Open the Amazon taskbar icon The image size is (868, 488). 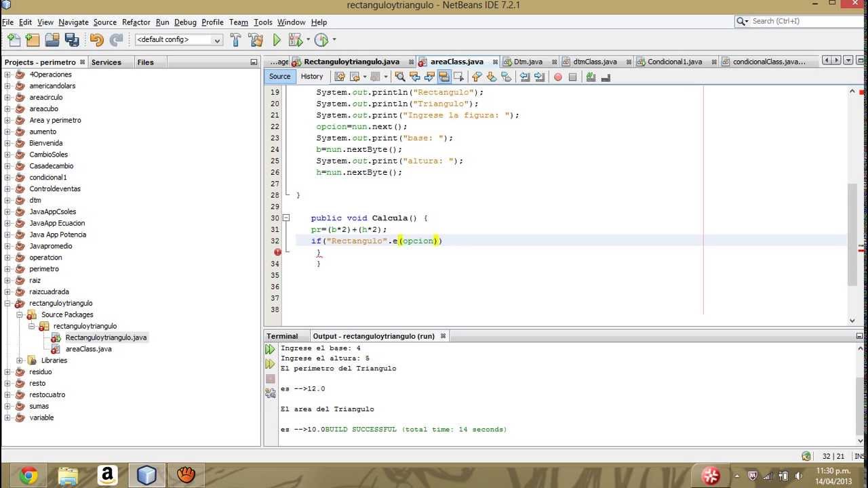(x=108, y=476)
